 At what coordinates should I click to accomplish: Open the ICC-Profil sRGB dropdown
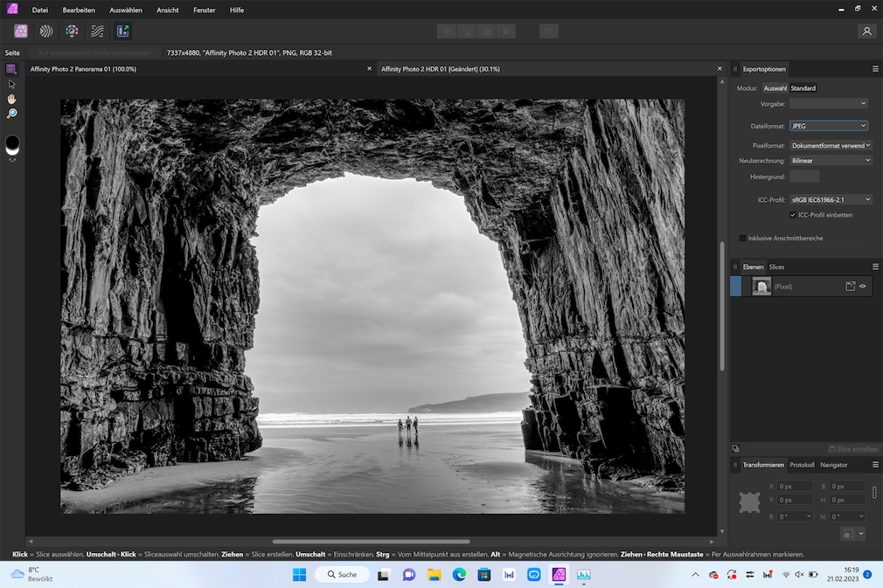pyautogui.click(x=831, y=200)
